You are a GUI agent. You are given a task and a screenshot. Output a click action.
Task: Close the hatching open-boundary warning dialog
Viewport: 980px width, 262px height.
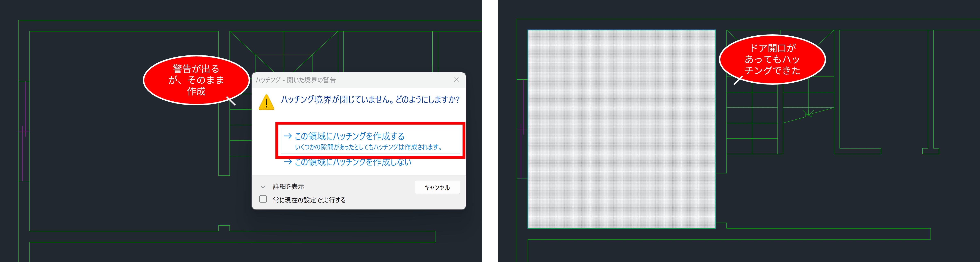point(456,80)
